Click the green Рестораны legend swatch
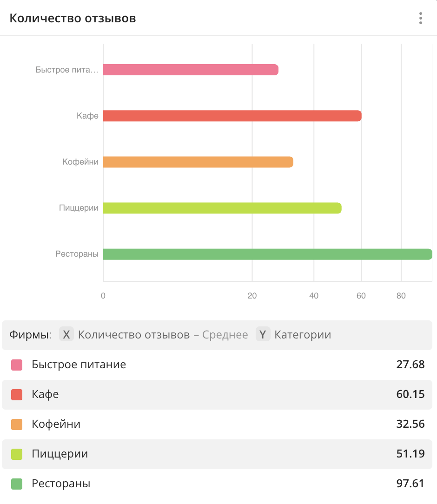437x504 pixels. (x=17, y=484)
